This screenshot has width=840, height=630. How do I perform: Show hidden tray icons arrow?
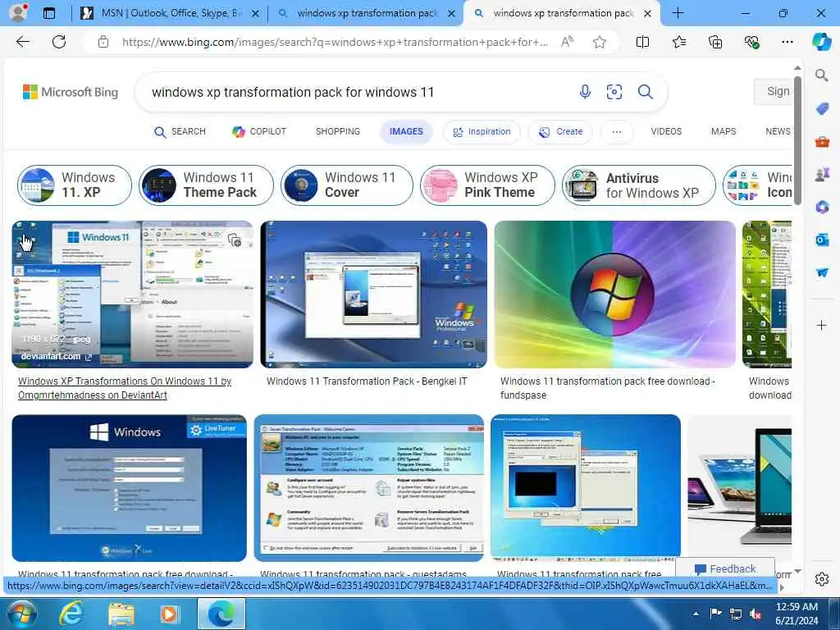pos(696,614)
